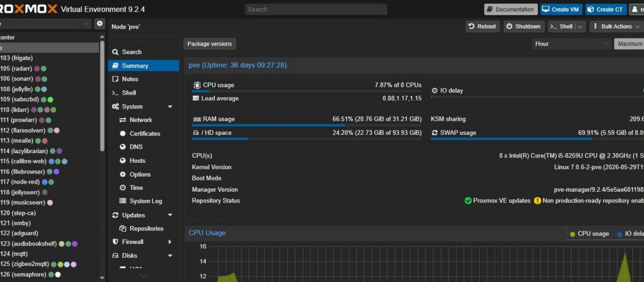Image resolution: width=644 pixels, height=282 pixels.
Task: Collapse the System section arrow
Action: [170, 107]
